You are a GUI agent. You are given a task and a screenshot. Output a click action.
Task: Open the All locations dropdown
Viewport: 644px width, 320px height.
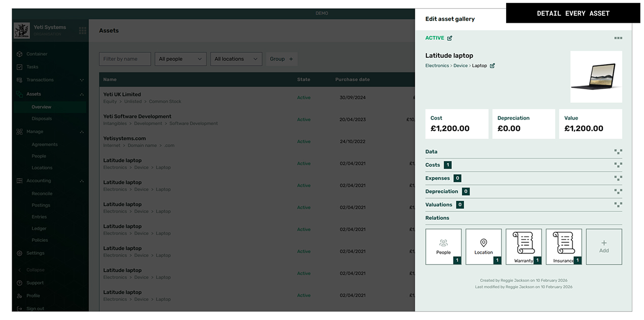coord(236,59)
